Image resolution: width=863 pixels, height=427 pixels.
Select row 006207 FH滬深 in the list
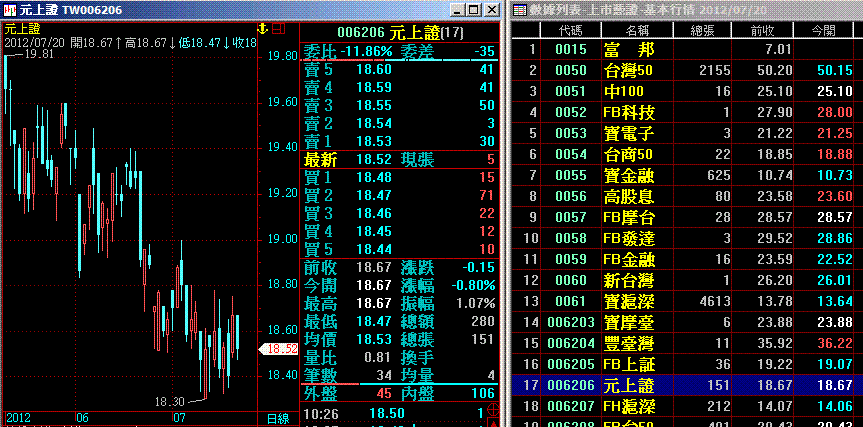(x=687, y=406)
